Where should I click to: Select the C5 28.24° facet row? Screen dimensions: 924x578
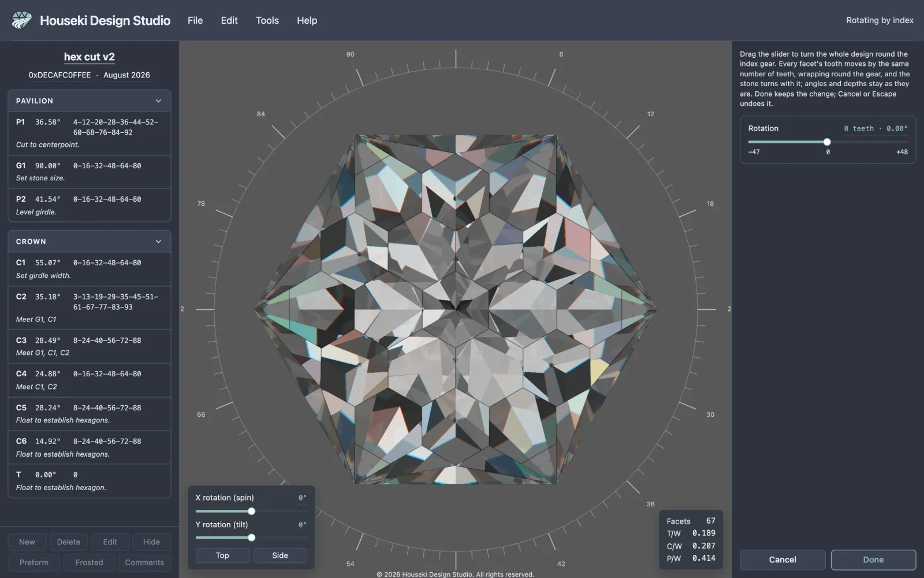(x=90, y=414)
